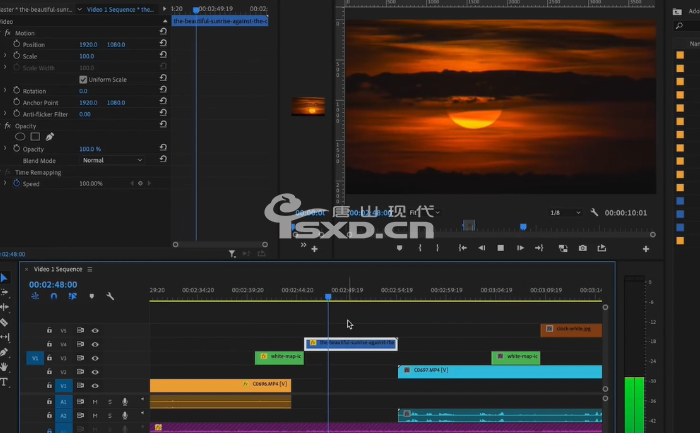
Task: Open master clip dropdown in Effect Controls
Action: 79,9
